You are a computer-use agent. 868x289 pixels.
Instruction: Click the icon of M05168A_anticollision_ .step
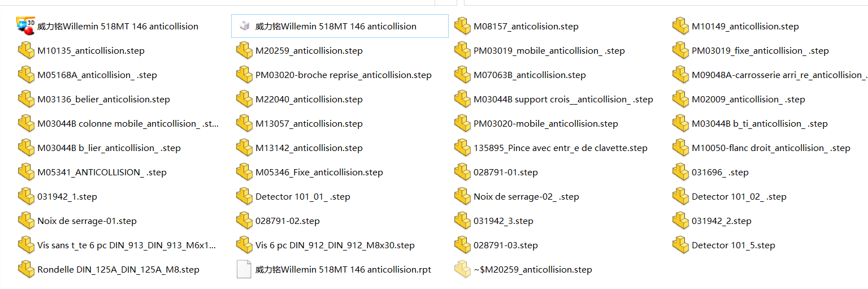[x=27, y=75]
